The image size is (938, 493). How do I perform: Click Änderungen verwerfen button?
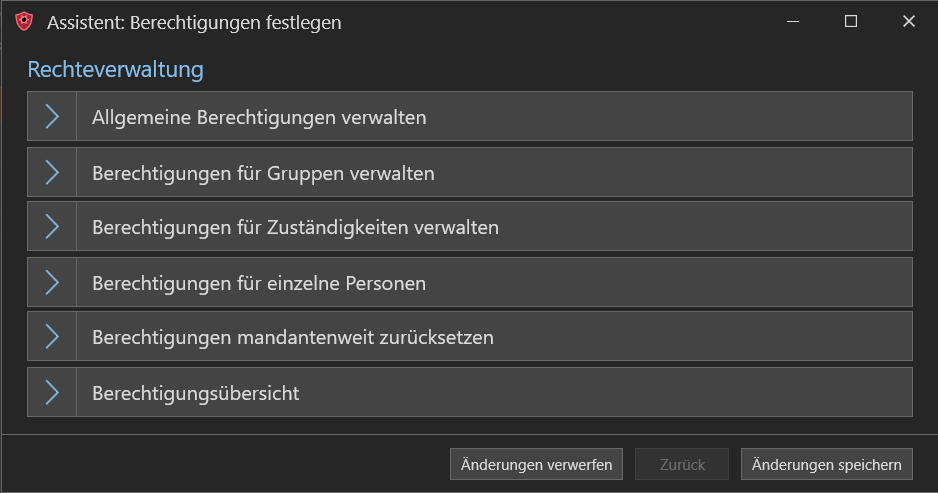click(x=536, y=464)
